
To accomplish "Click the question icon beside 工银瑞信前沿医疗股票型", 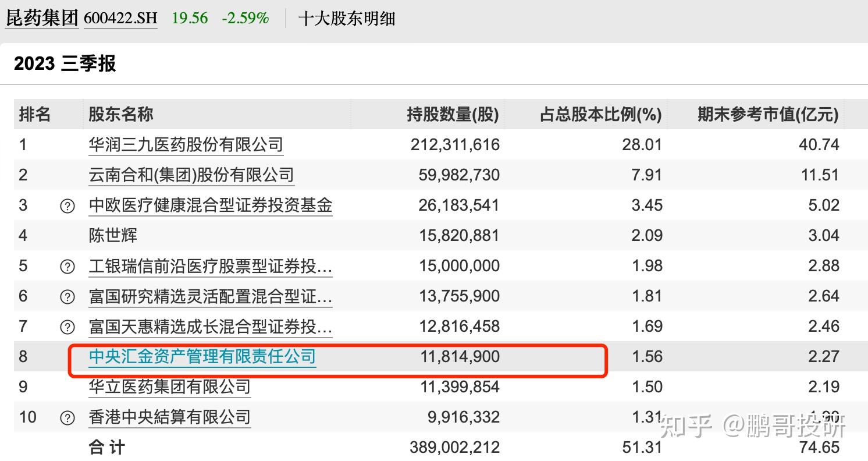I will coord(67,267).
